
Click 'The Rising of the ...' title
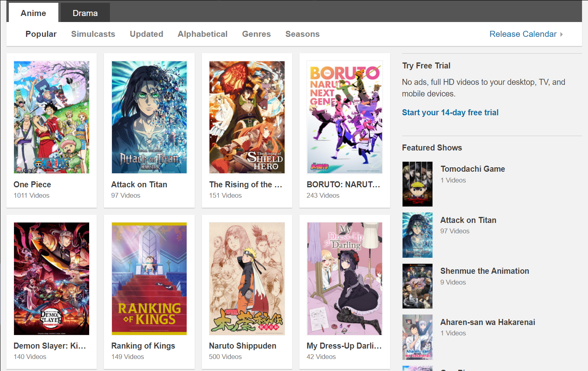[245, 184]
